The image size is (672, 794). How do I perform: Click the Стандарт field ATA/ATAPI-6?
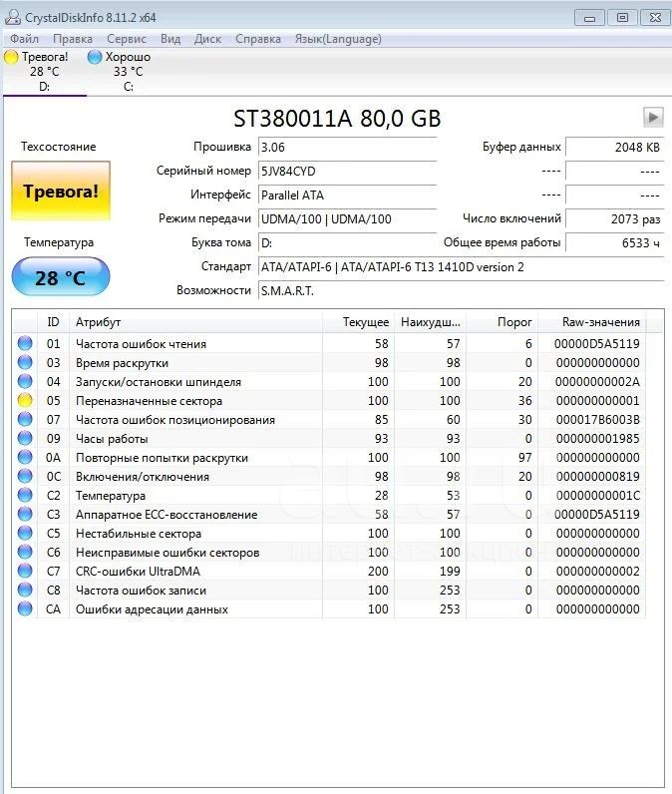click(x=461, y=267)
